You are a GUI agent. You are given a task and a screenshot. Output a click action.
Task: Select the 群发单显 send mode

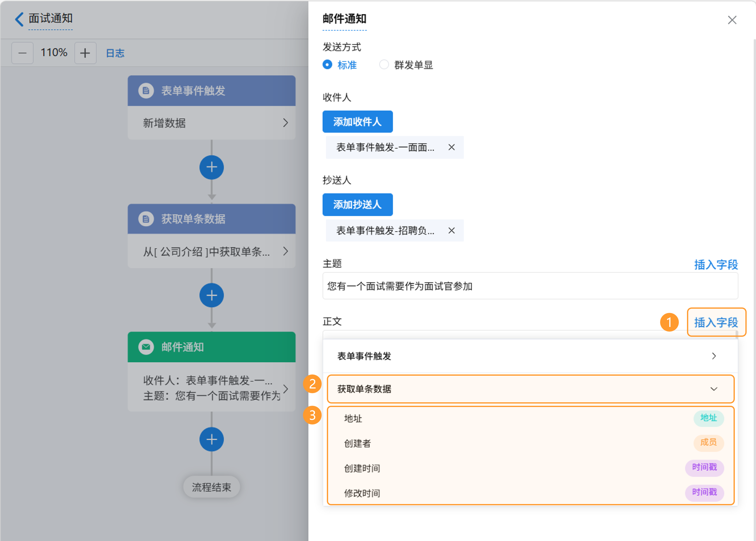[x=384, y=65]
